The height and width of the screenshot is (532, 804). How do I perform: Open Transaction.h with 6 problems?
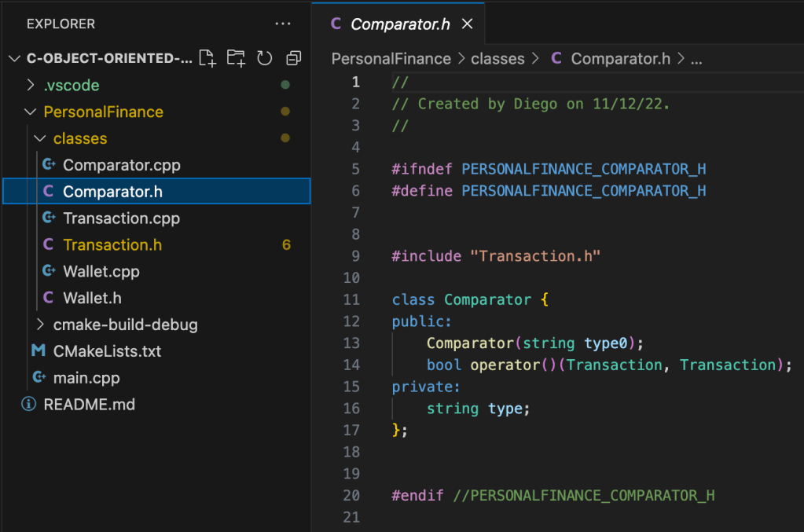(x=112, y=245)
